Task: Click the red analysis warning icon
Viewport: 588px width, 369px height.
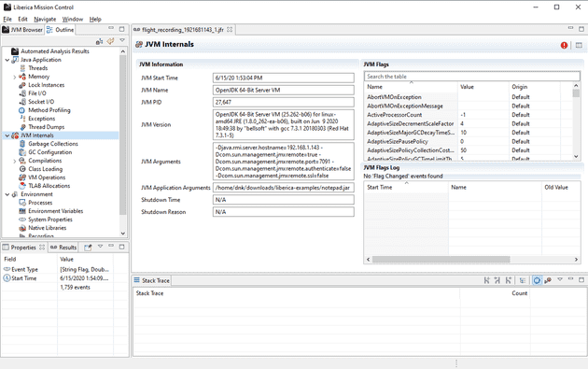Action: click(x=564, y=45)
